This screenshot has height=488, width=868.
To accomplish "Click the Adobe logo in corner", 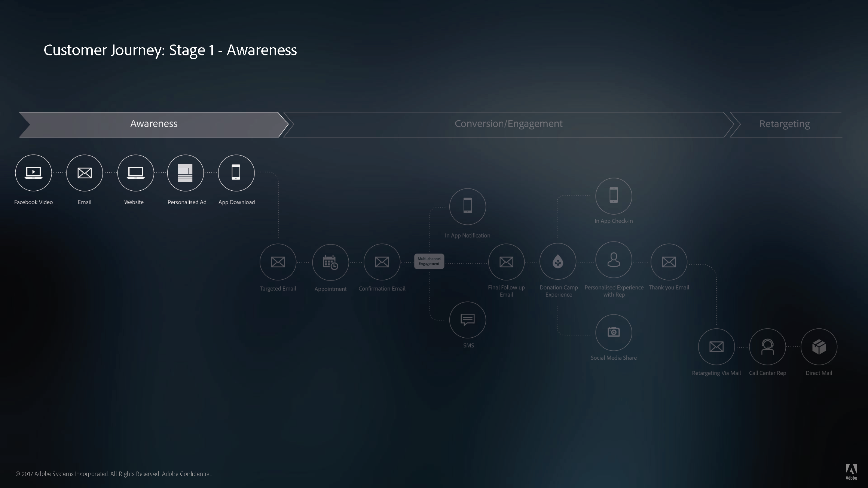I will [x=851, y=472].
